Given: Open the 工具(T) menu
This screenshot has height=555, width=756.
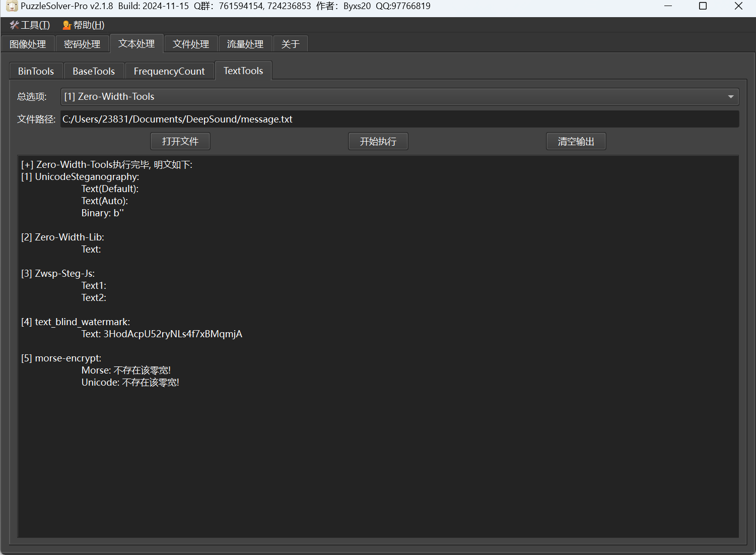Looking at the screenshot, I should [x=30, y=25].
